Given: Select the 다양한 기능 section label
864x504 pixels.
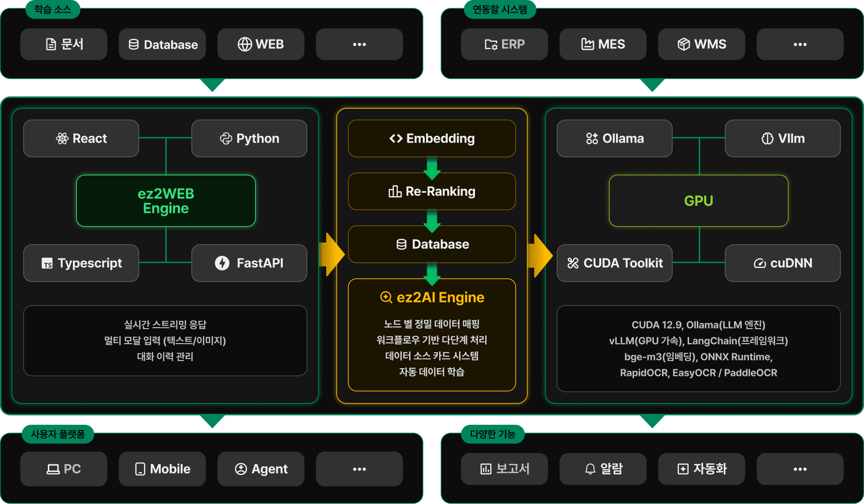Looking at the screenshot, I should [492, 434].
